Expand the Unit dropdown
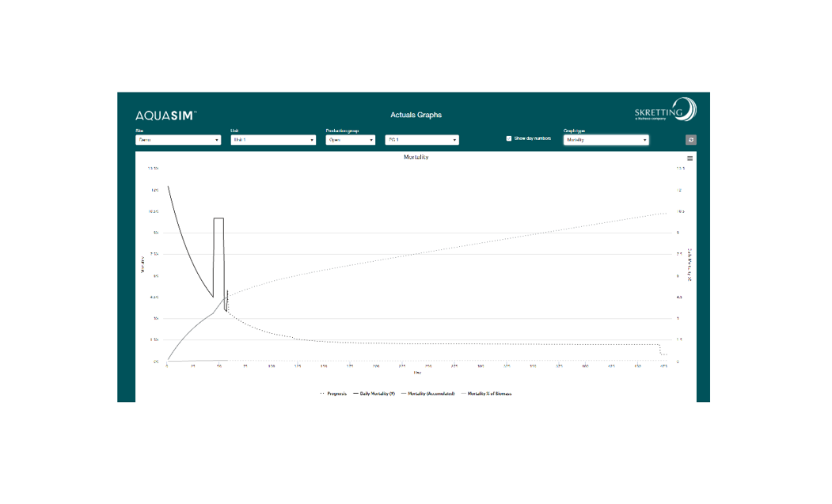The height and width of the screenshot is (504, 832). [273, 140]
